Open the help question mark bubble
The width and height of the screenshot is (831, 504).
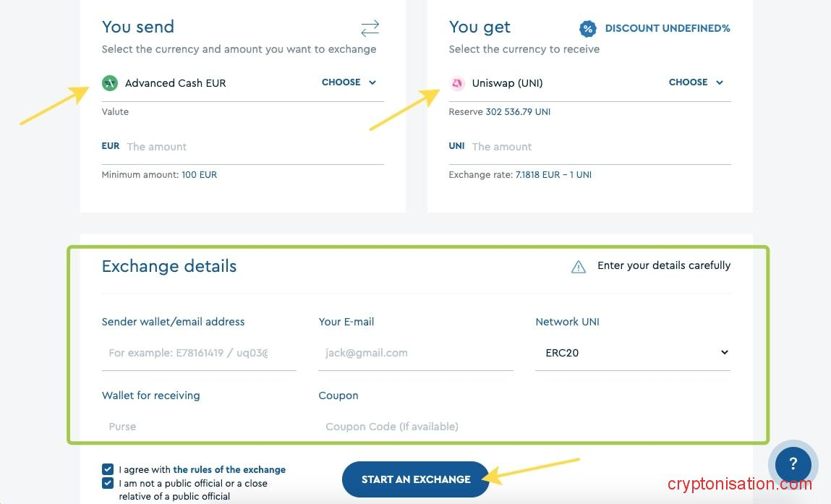click(793, 464)
